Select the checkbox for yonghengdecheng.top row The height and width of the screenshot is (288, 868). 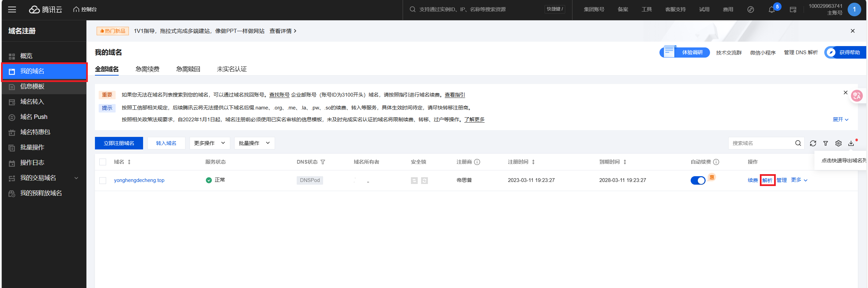click(x=103, y=180)
